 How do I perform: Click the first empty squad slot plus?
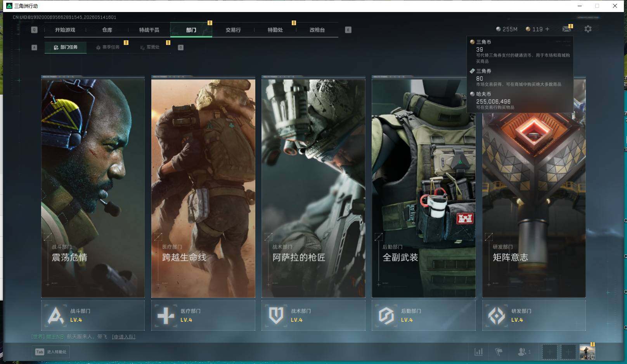[549, 352]
